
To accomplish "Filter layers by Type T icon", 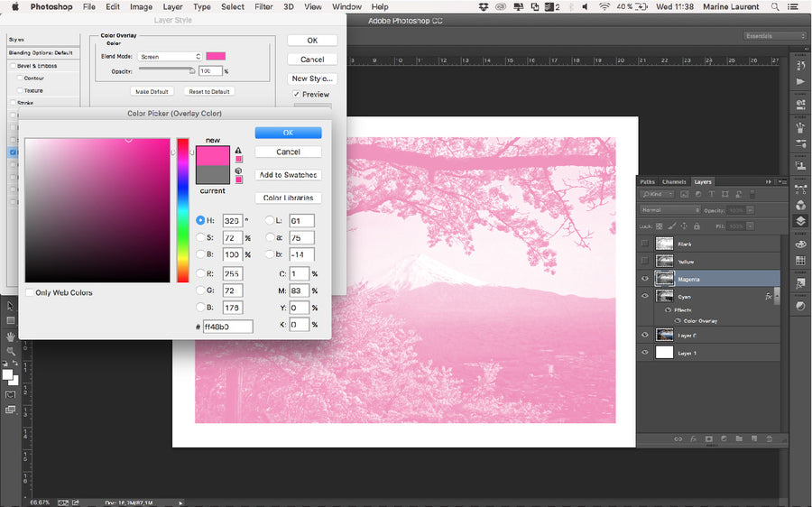I will [x=712, y=194].
